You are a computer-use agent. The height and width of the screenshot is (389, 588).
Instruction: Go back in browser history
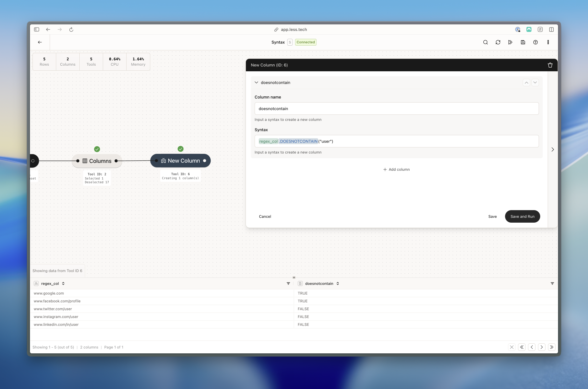click(48, 29)
